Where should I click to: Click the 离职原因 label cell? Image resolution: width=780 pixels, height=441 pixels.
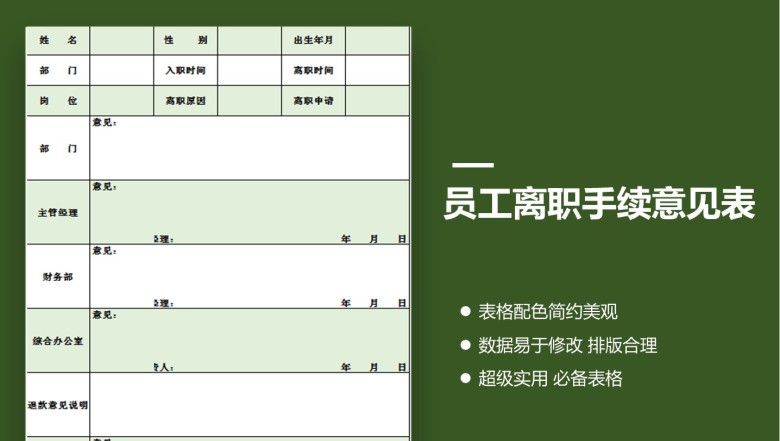(186, 100)
